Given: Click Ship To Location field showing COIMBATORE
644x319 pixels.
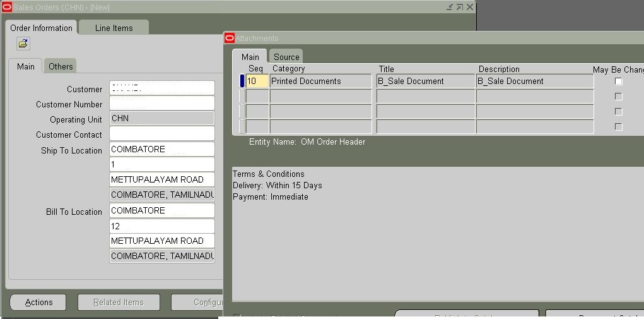Looking at the screenshot, I should click(162, 149).
